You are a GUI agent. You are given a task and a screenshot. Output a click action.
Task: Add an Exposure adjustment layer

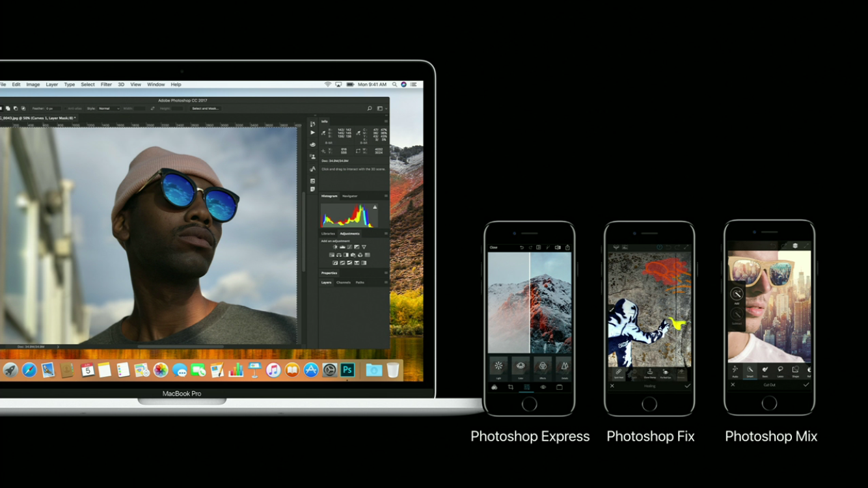click(357, 247)
